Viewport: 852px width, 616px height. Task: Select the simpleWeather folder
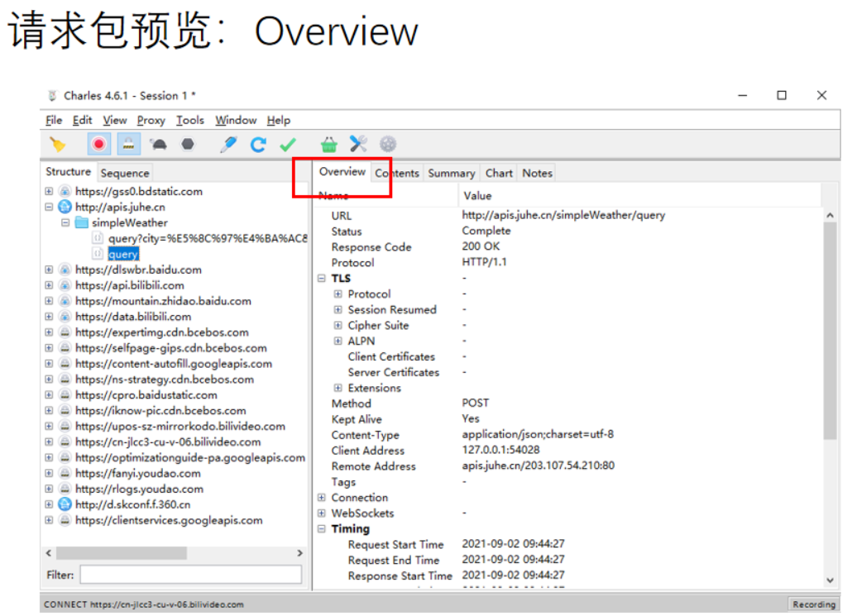pos(129,222)
